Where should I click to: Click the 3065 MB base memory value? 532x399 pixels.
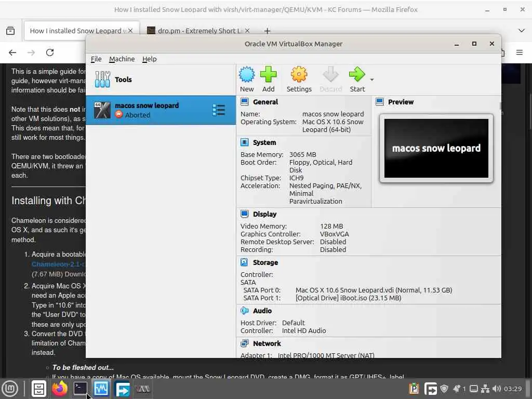[x=302, y=154]
